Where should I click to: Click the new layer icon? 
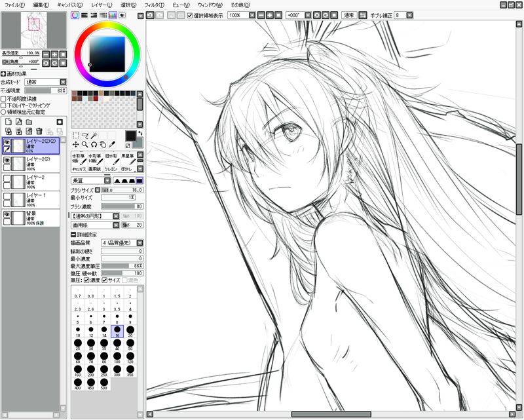(x=8, y=122)
